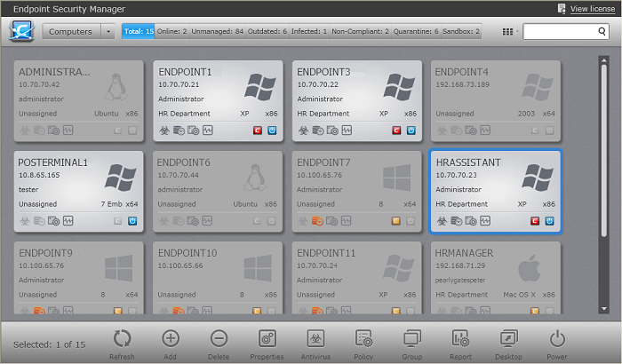Screen dimensions: 622x364
Task: Select the ENDPOINT9 computer card
Action: [78, 278]
